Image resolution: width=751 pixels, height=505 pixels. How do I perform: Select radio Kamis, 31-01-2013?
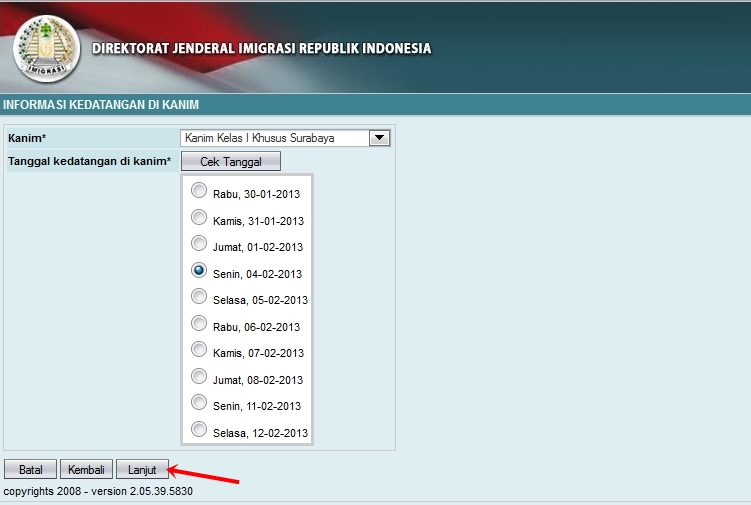199,217
